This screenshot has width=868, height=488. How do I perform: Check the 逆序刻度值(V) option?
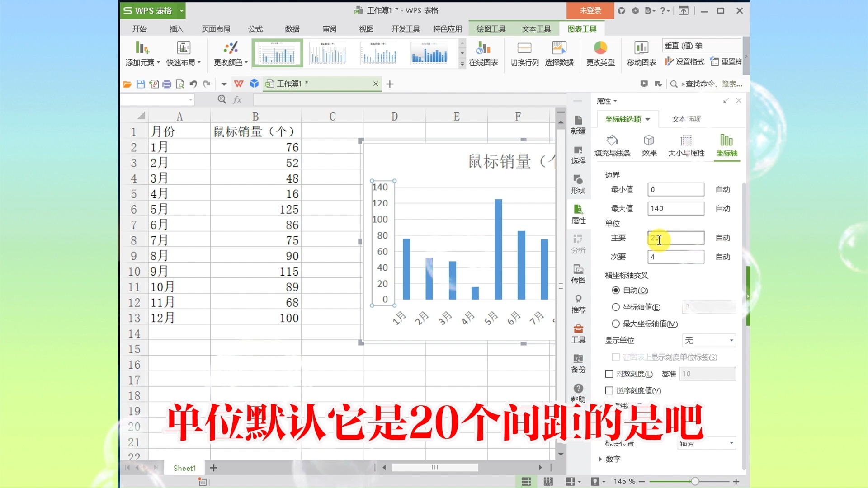click(609, 390)
